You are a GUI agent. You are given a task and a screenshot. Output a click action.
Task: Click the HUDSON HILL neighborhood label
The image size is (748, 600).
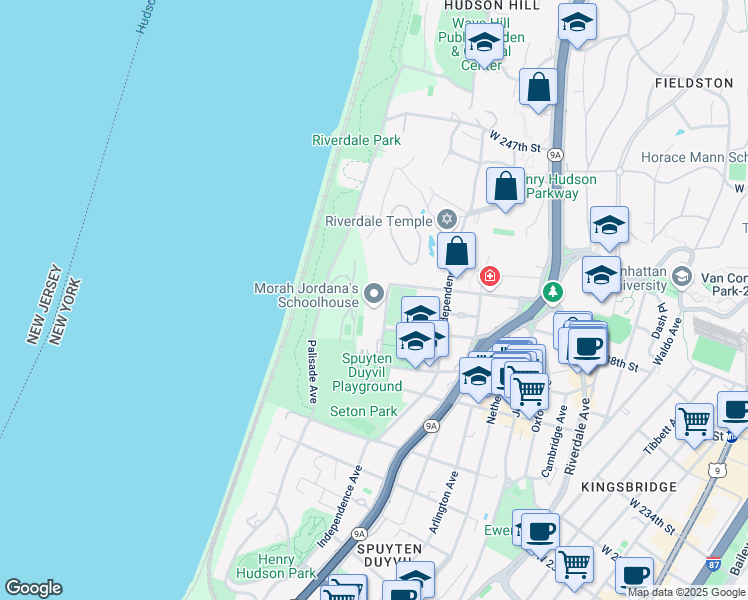click(492, 6)
